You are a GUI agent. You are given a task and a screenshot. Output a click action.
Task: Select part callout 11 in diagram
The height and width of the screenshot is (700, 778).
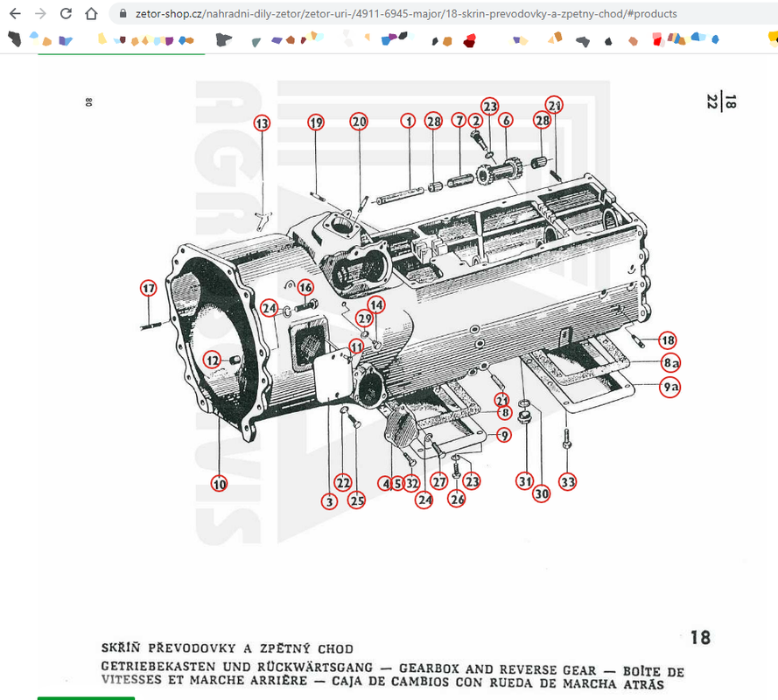[357, 346]
